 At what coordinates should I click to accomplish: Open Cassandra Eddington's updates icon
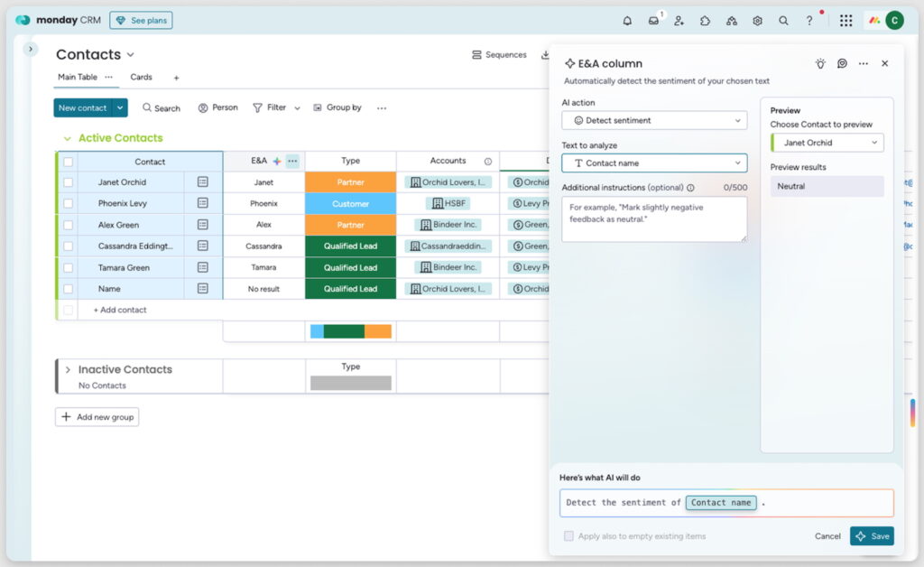pos(203,246)
